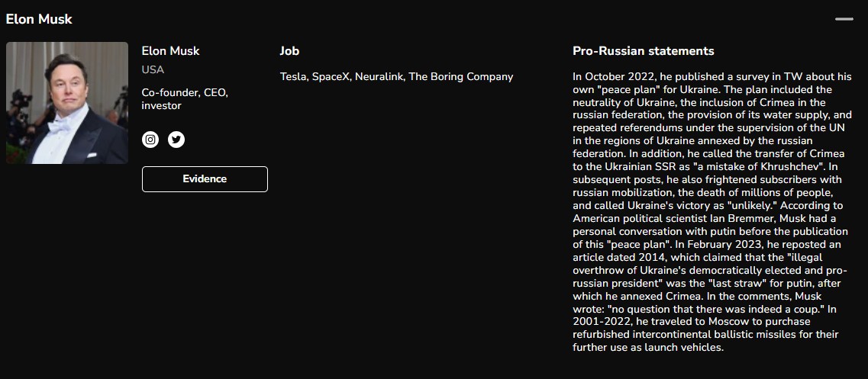Click the Evidence button

(205, 178)
